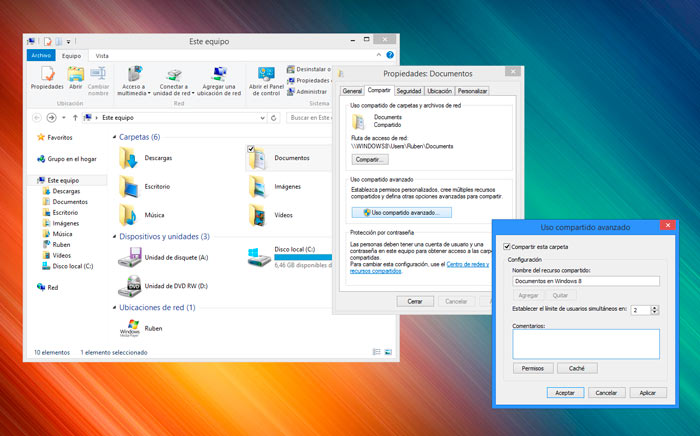Click the Permisos button
The height and width of the screenshot is (436, 700).
(x=533, y=368)
